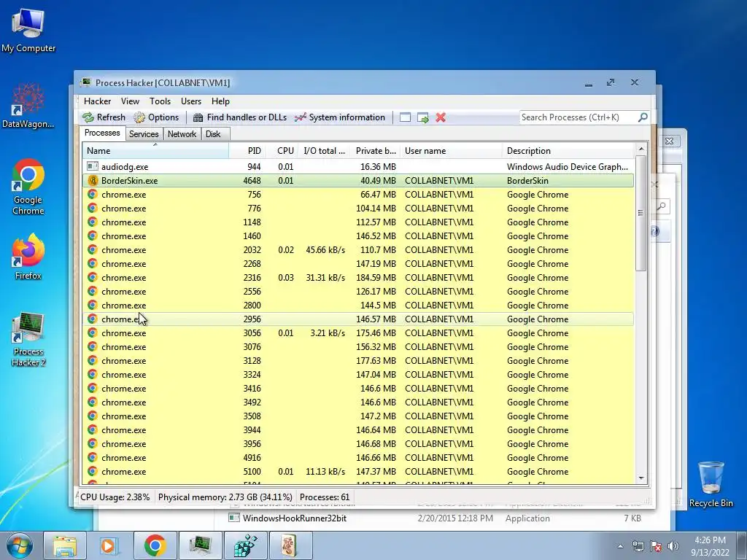Click the Refresh toolbar button
This screenshot has height=560, width=747.
coord(104,117)
